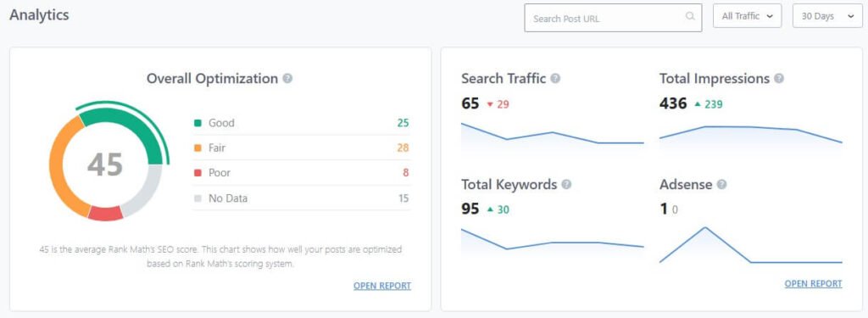The width and height of the screenshot is (868, 318).
Task: Click the Rank Math SEO score description text
Action: coord(220,256)
